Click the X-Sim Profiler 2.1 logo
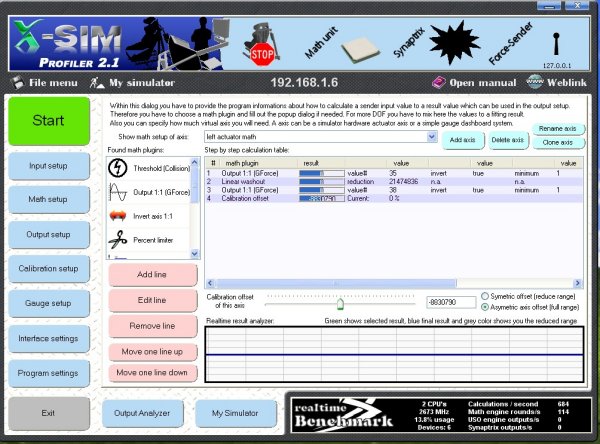 point(67,44)
